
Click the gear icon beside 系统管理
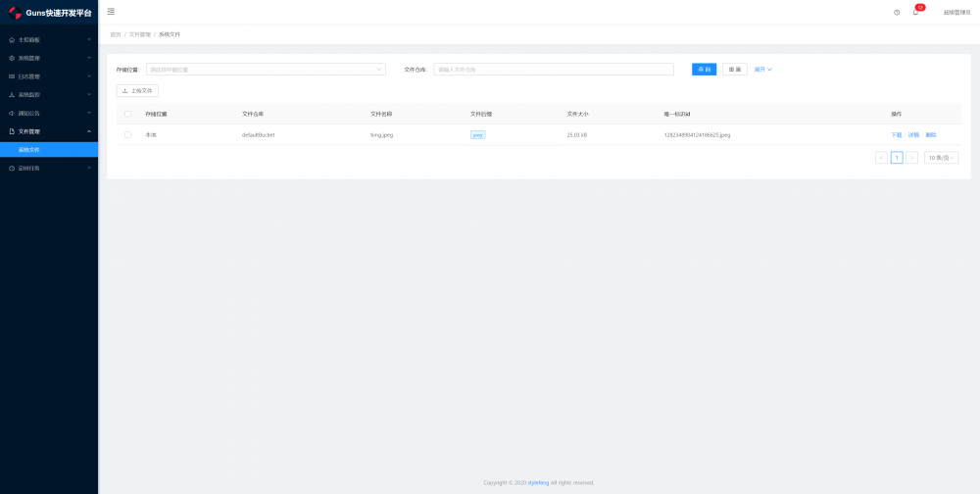point(12,58)
